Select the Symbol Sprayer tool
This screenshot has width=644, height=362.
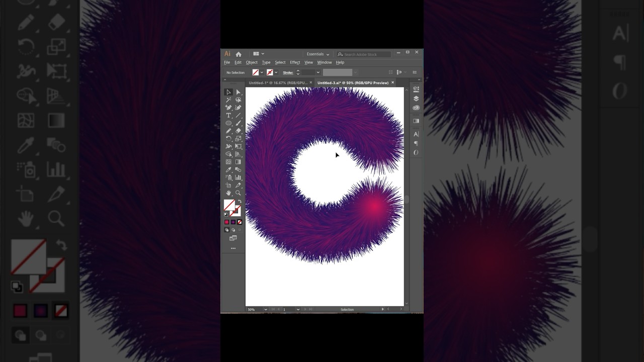[228, 177]
